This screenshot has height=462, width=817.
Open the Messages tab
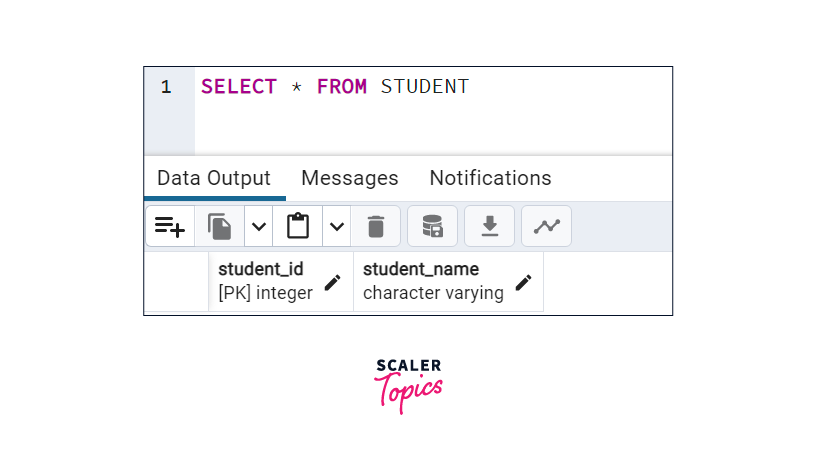point(350,178)
